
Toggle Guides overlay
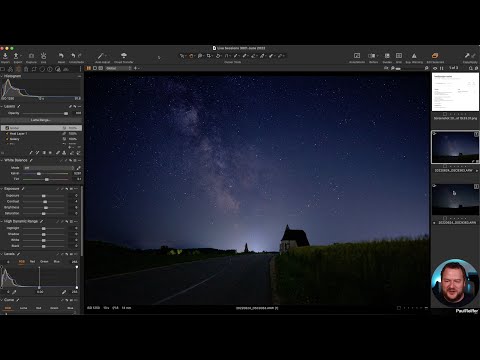click(x=387, y=56)
